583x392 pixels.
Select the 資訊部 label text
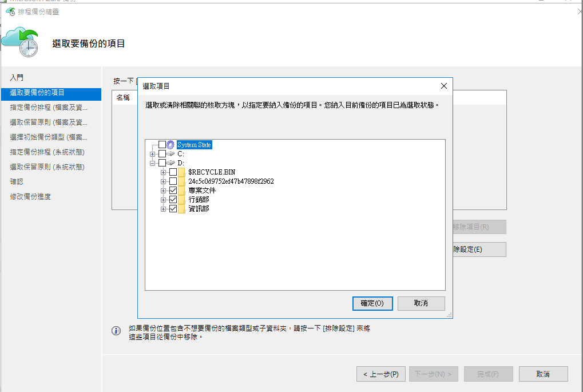coord(199,209)
